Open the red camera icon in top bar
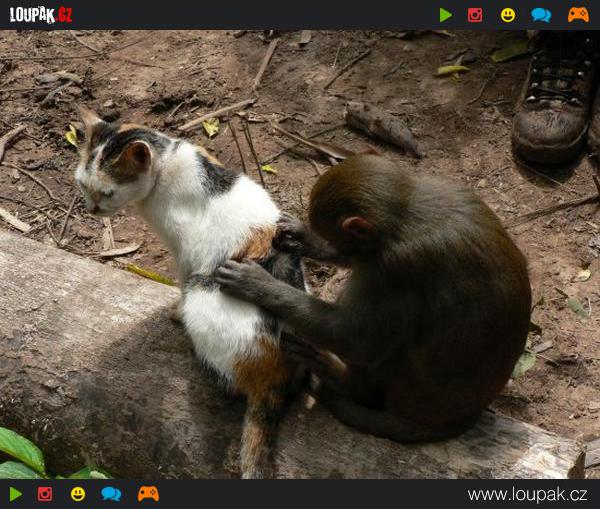 (475, 15)
